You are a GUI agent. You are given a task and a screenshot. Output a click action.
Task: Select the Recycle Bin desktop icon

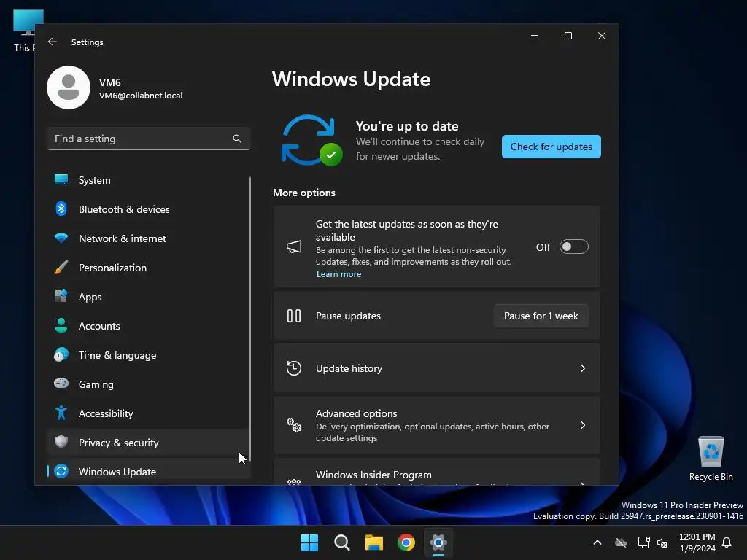711,459
